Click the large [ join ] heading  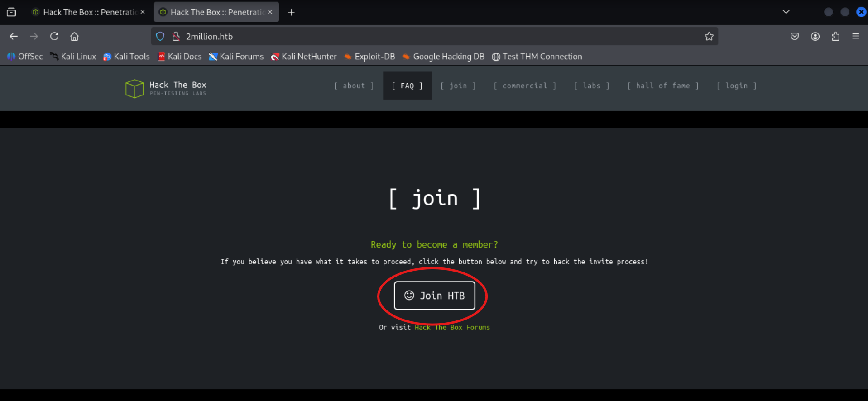pyautogui.click(x=435, y=198)
